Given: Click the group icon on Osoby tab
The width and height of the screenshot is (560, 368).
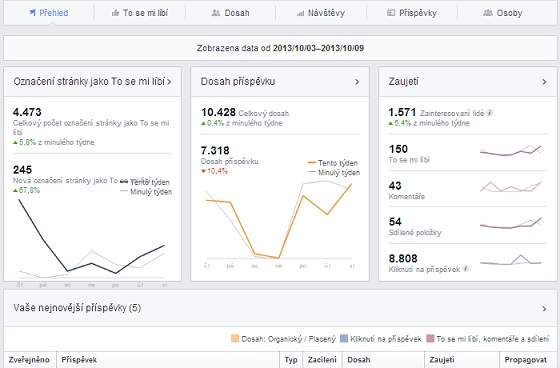Looking at the screenshot, I should (x=488, y=13).
